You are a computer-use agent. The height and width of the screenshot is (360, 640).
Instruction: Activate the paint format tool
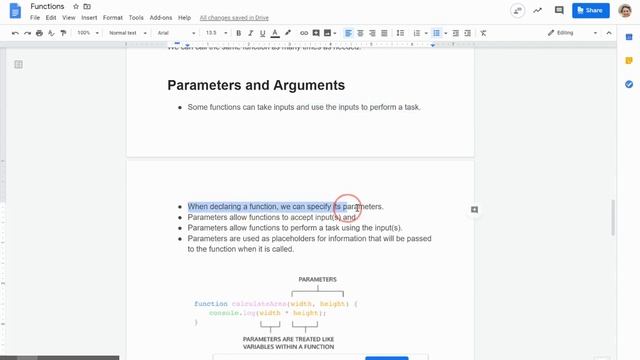pyautogui.click(x=63, y=33)
